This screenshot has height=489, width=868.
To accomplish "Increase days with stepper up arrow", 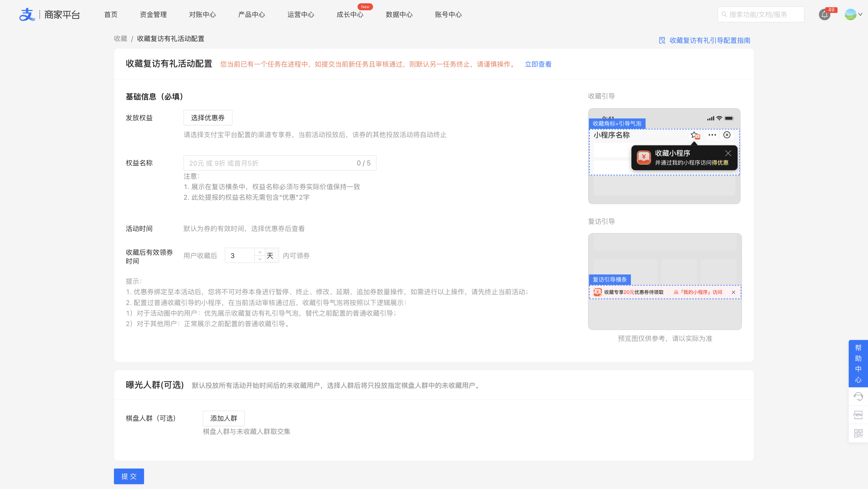I will pos(260,252).
